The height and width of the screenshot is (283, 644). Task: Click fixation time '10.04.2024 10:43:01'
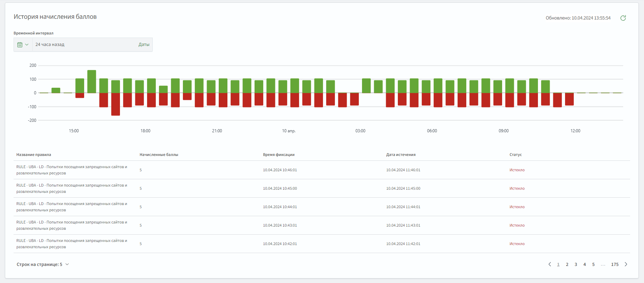pos(280,225)
